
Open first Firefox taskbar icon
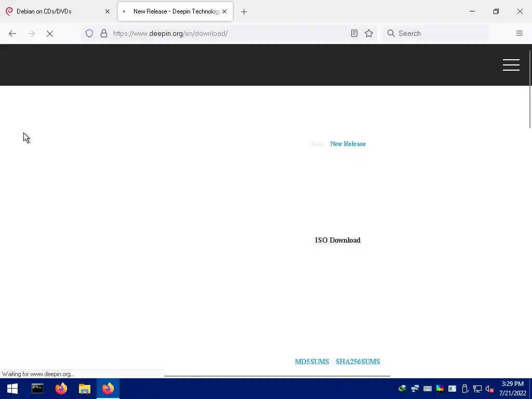tap(61, 389)
